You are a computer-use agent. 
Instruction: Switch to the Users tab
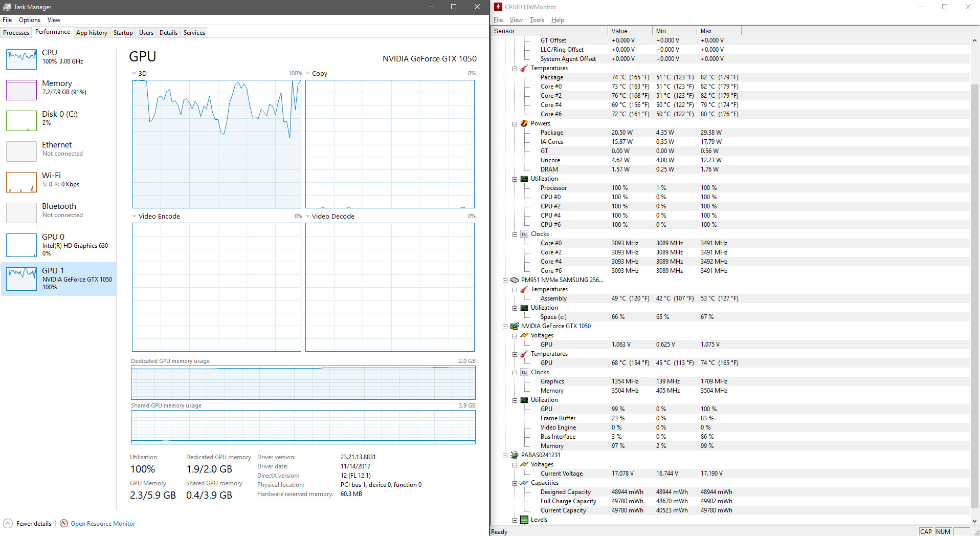(146, 32)
